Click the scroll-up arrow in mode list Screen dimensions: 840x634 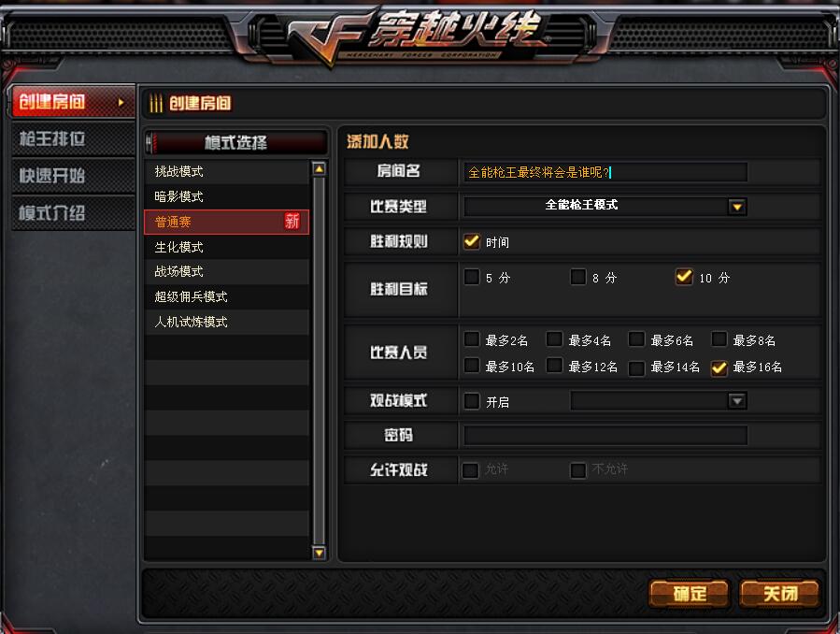(319, 169)
